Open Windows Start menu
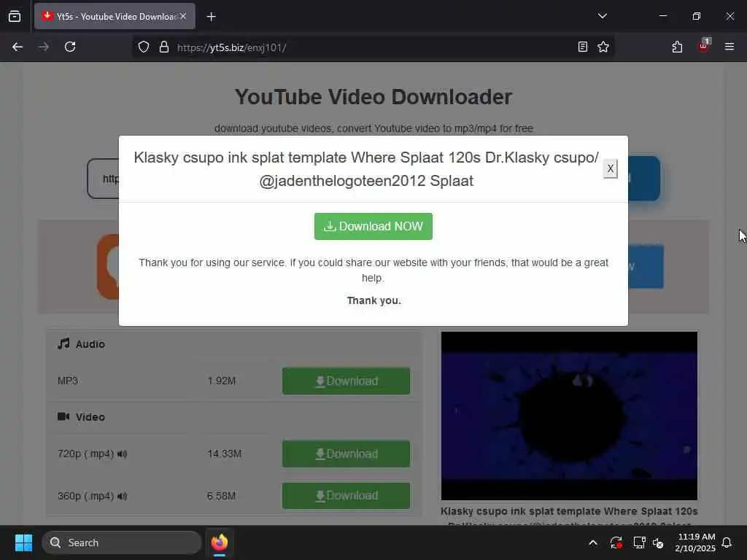 tap(23, 542)
